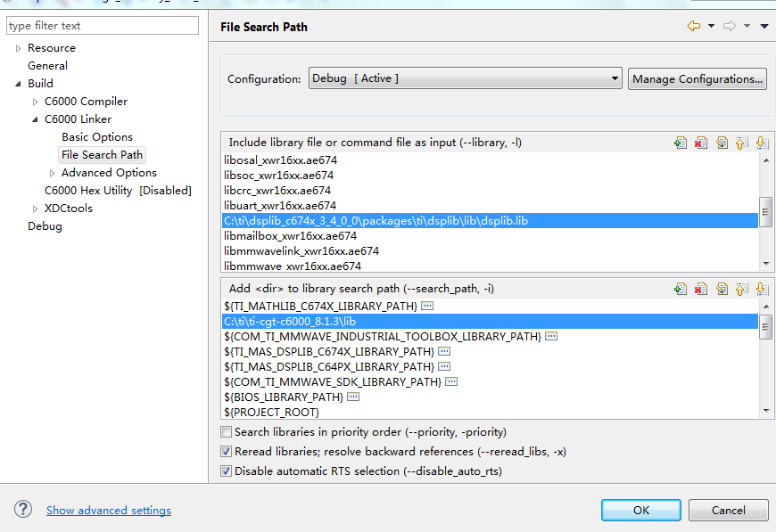Uncheck Disable automatic RTS selection checkbox
The width and height of the screenshot is (776, 532).
pyautogui.click(x=227, y=471)
